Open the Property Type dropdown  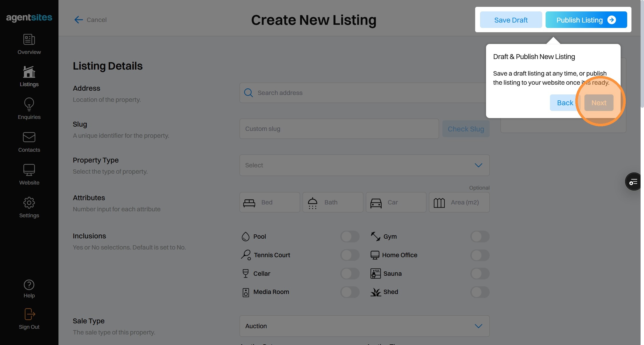(364, 165)
